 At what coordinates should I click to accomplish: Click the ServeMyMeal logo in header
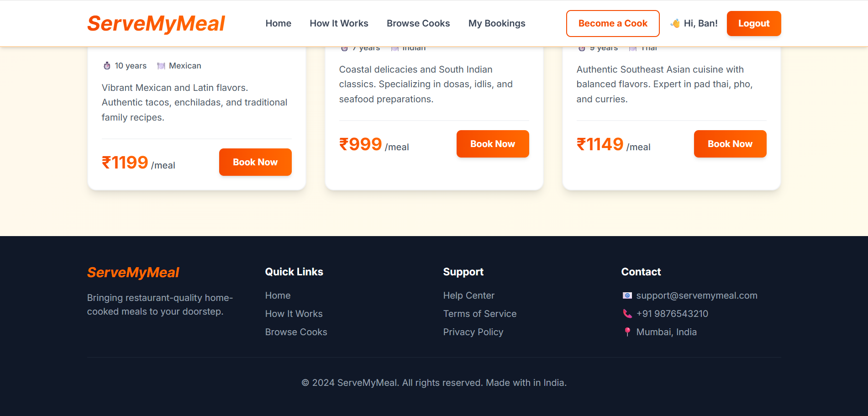(156, 23)
